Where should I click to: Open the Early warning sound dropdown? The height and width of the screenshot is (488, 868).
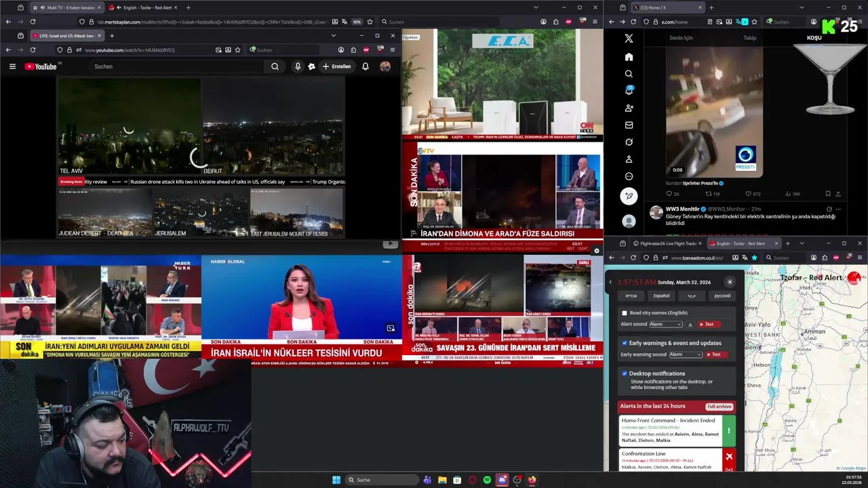(686, 354)
